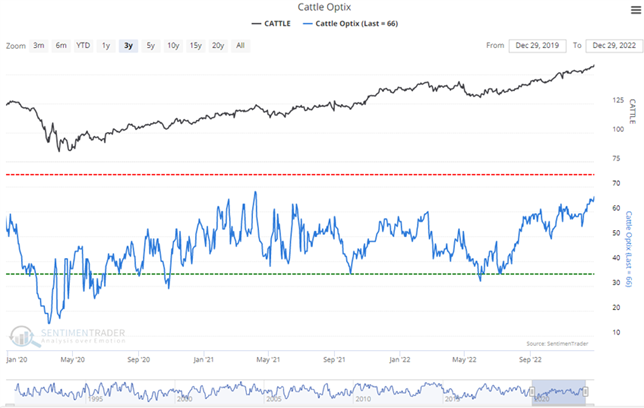This screenshot has width=644, height=408.
Task: Zoom chart to 5y range
Action: tap(150, 46)
